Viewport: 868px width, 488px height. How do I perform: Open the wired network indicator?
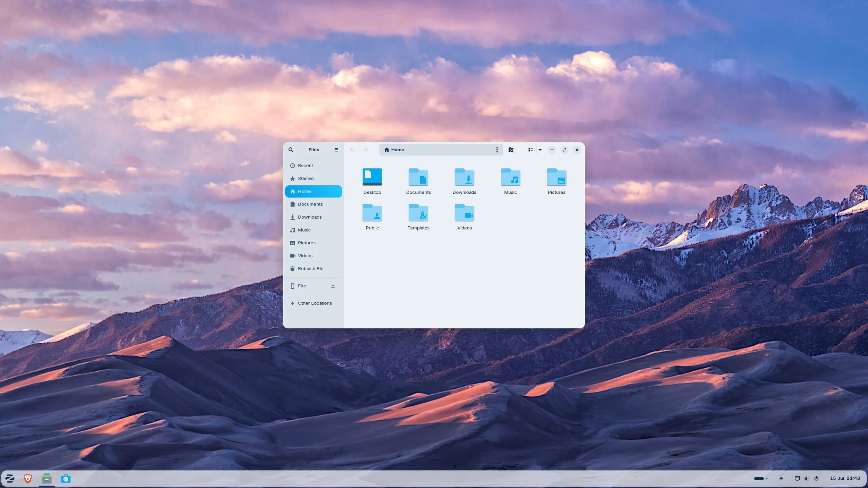(x=797, y=479)
